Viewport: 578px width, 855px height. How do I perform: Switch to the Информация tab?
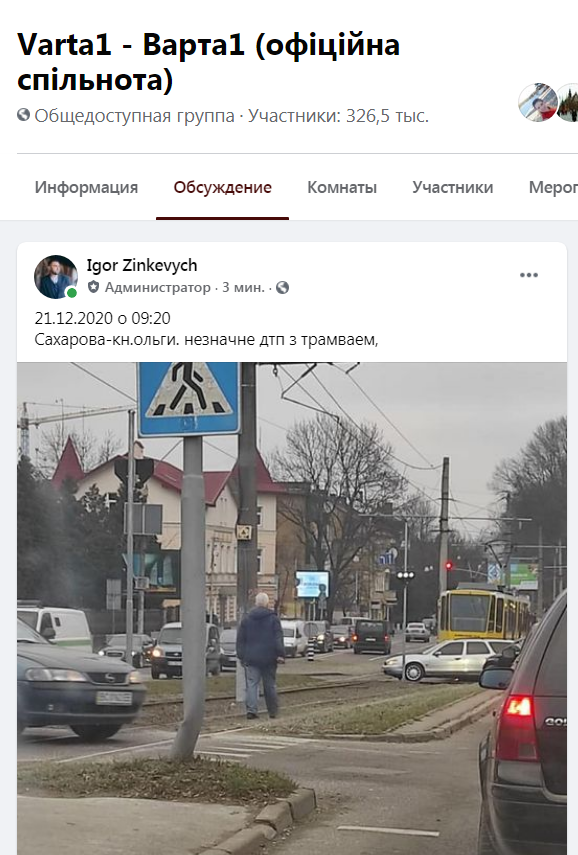[x=86, y=187]
